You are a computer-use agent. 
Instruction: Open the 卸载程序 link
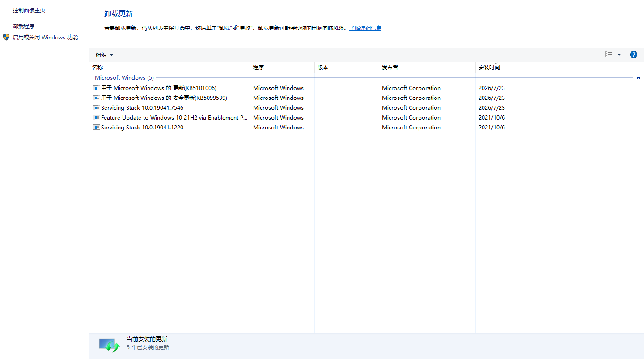[x=24, y=26]
